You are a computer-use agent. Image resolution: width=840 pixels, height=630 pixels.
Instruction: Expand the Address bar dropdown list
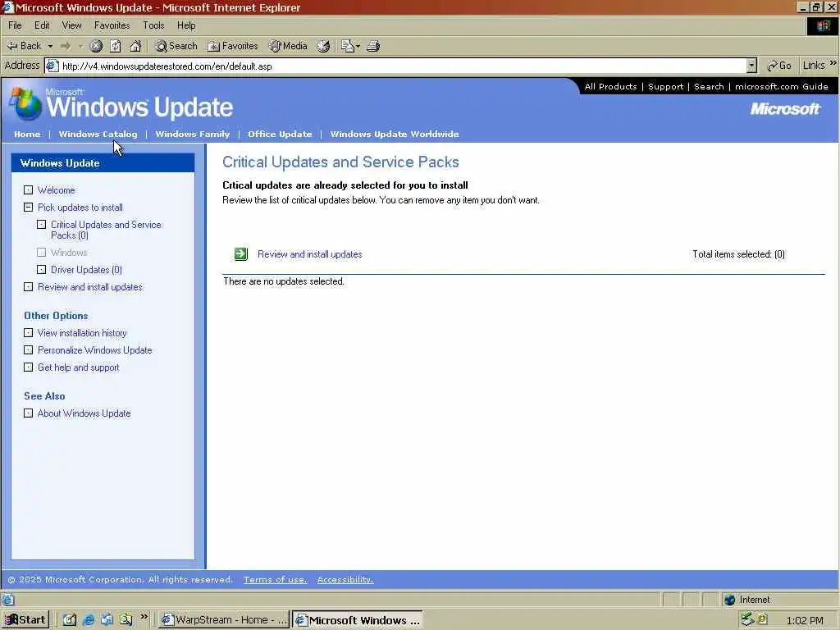click(x=751, y=66)
